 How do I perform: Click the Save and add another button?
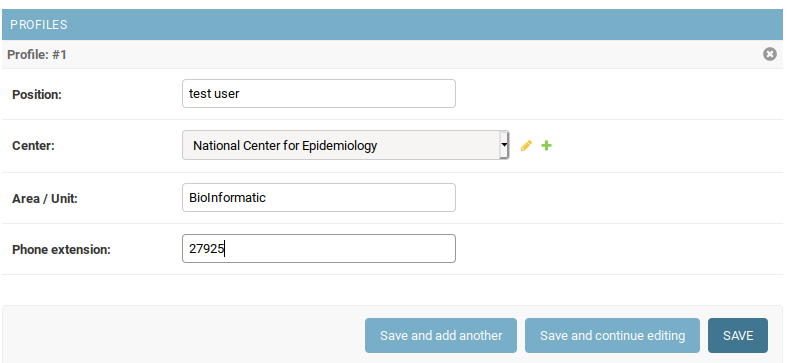tap(441, 335)
